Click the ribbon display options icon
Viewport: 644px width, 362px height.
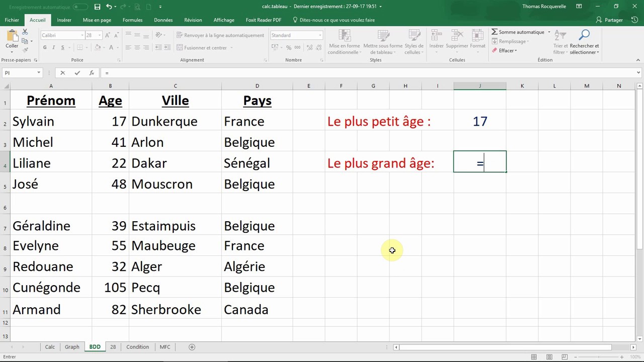tap(579, 7)
